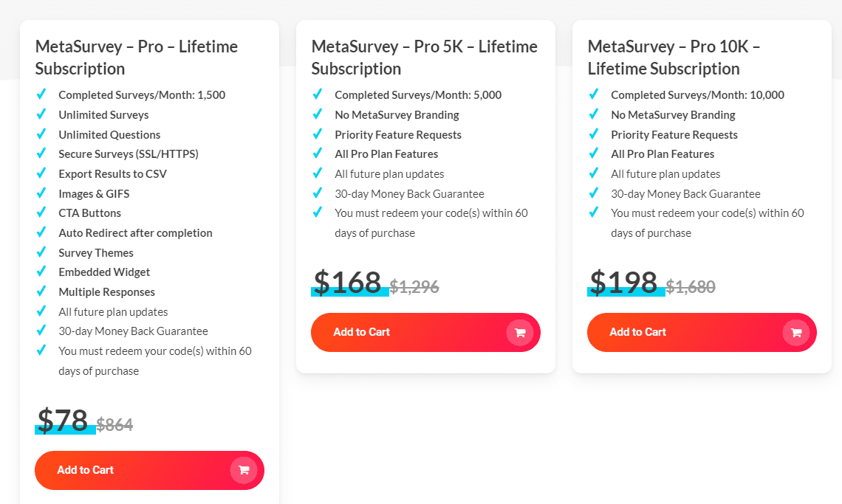842x504 pixels.
Task: Click the cart icon on Pro 10K button
Action: pyautogui.click(x=796, y=332)
